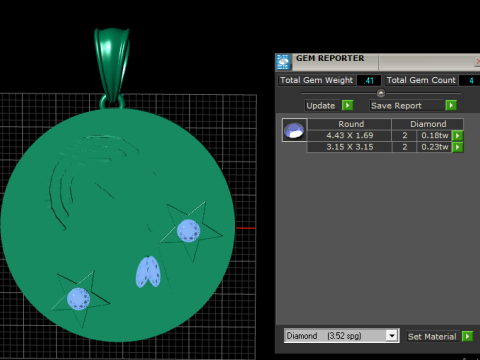Open the Diamond material dropdown
This screenshot has width=480, height=360.
click(392, 336)
